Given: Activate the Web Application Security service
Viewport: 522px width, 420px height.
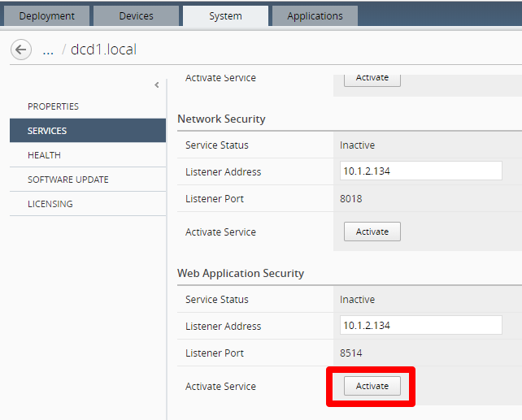Looking at the screenshot, I should tap(372, 386).
